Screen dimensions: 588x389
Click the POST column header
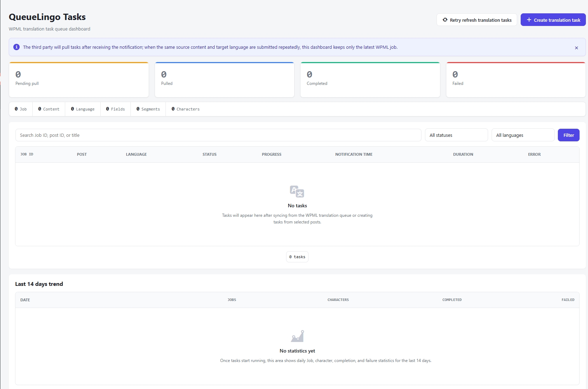(x=82, y=154)
